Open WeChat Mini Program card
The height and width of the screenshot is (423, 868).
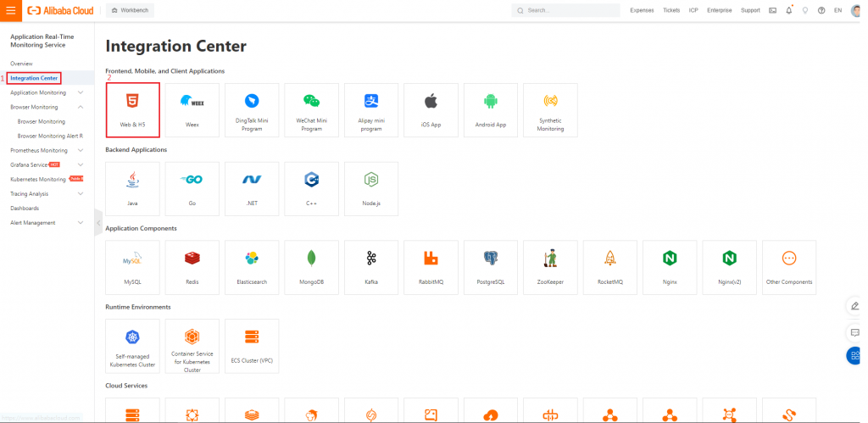click(312, 110)
